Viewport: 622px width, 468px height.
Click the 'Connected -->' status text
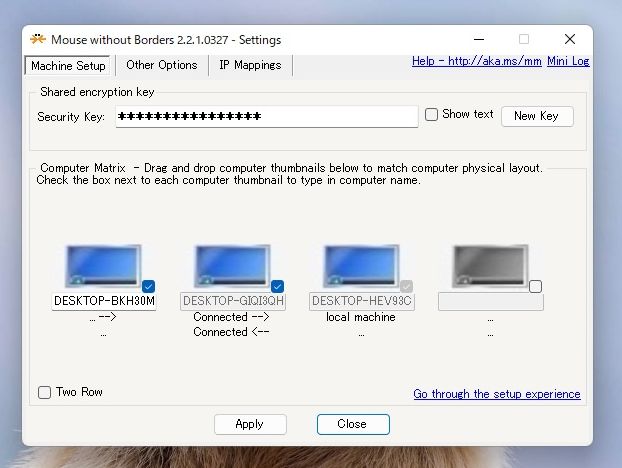click(231, 317)
